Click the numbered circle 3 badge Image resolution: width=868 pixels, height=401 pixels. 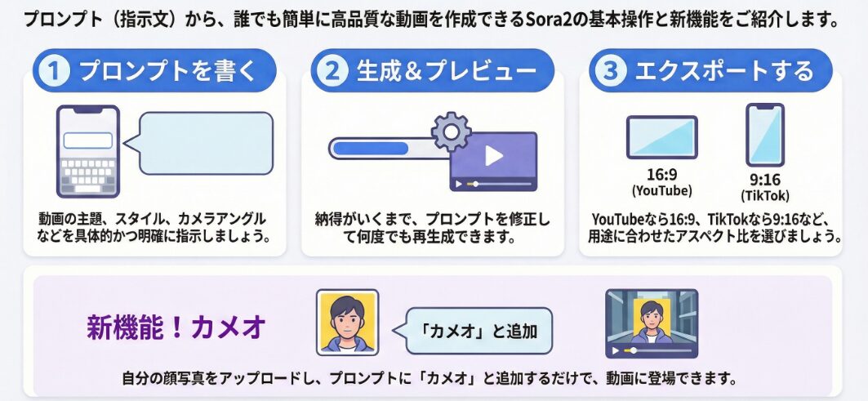[x=611, y=71]
